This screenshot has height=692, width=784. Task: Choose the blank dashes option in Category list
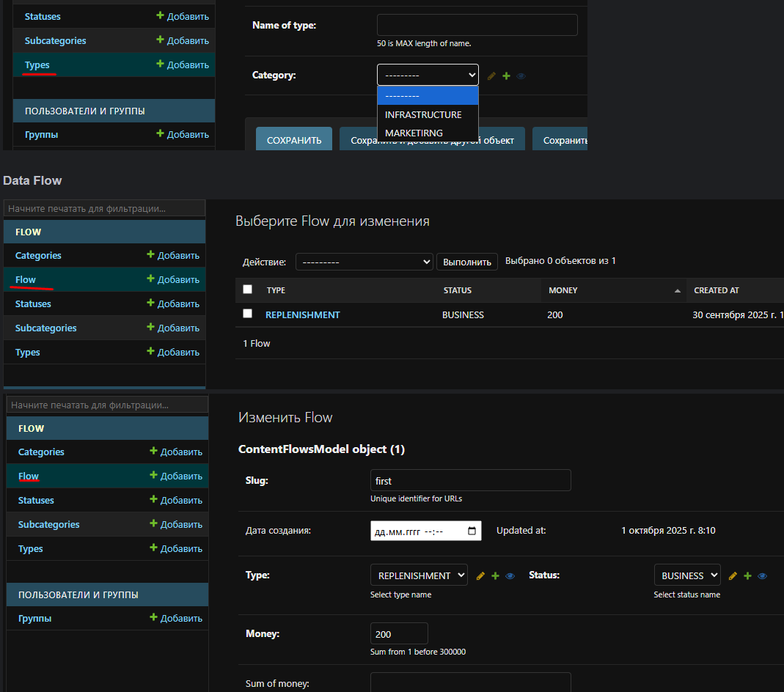(428, 95)
